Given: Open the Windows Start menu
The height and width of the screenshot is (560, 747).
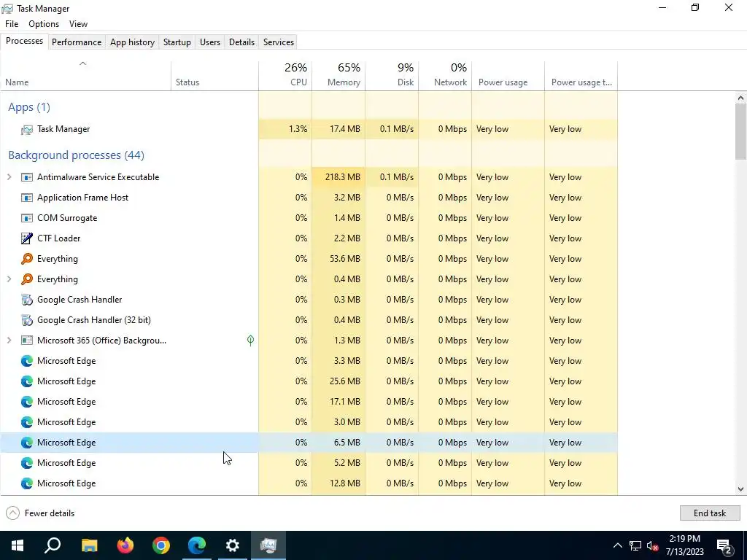Looking at the screenshot, I should pos(18,545).
